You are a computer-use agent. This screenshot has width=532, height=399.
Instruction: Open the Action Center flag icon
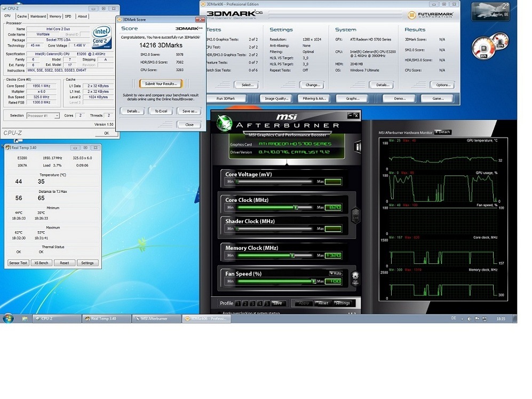(477, 319)
